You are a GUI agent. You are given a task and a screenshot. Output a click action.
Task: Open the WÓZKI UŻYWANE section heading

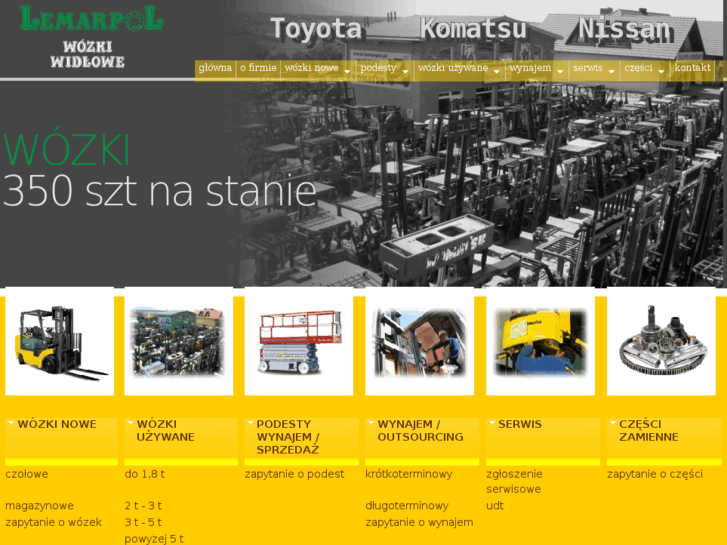(x=165, y=430)
